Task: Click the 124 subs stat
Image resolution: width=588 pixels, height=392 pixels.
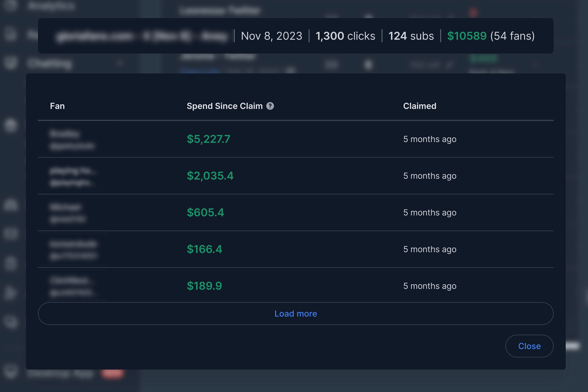Action: click(x=411, y=36)
